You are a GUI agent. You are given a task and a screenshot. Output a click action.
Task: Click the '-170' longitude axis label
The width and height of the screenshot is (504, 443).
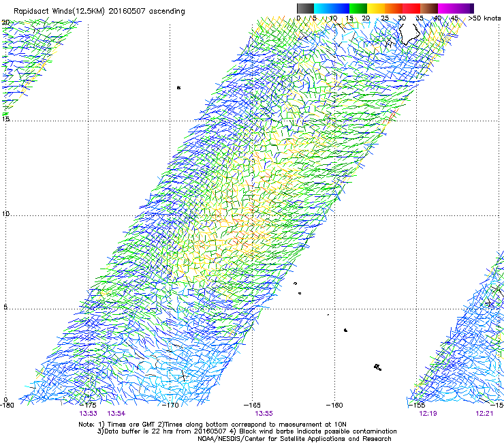pos(170,406)
